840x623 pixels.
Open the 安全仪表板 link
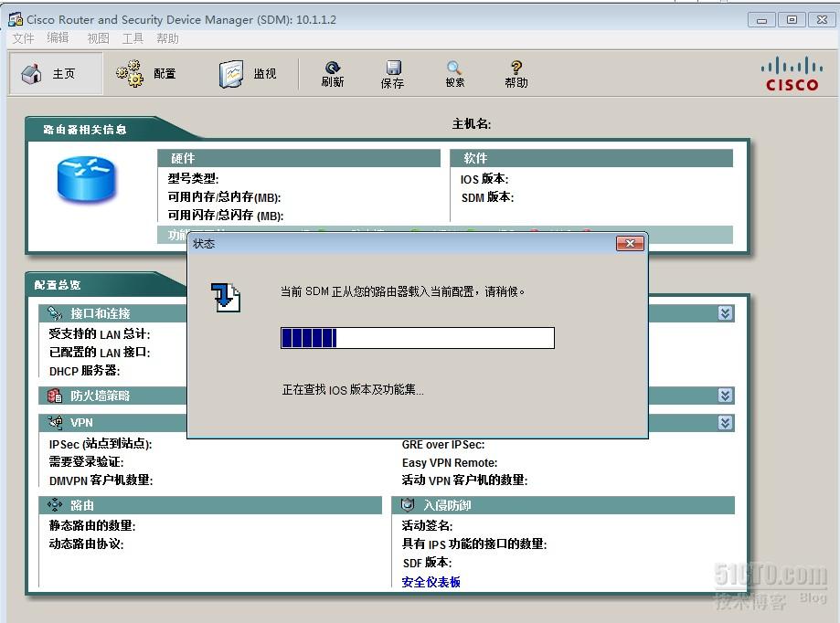click(x=431, y=582)
